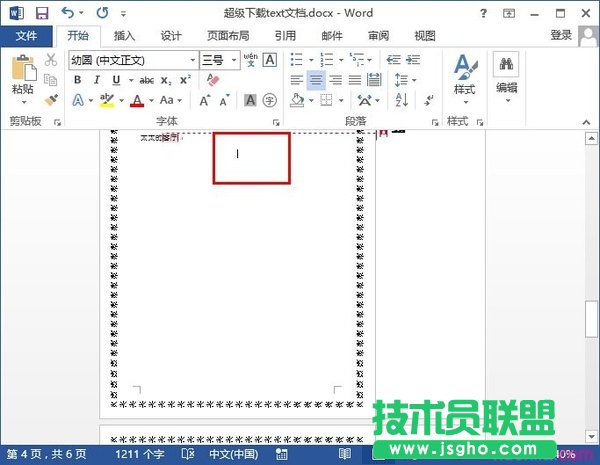600x465 pixels.
Task: Open the font size 三号 dropdown
Action: tap(233, 60)
